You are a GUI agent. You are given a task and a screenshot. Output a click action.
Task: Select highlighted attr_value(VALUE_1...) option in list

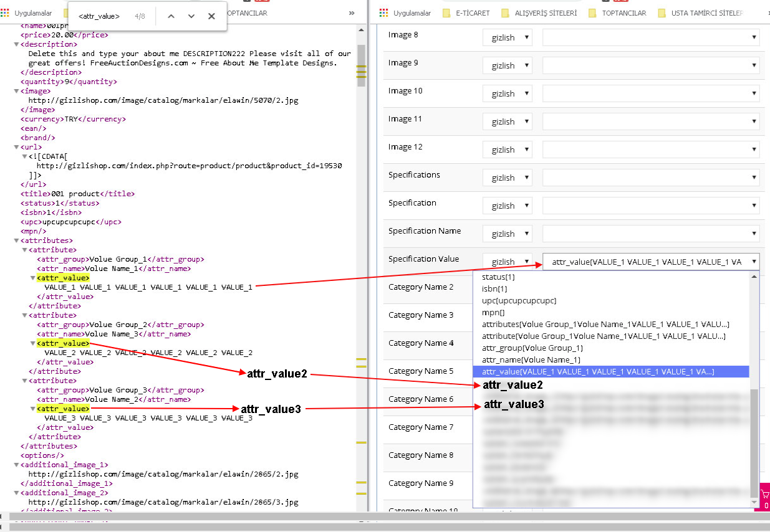[x=611, y=371]
